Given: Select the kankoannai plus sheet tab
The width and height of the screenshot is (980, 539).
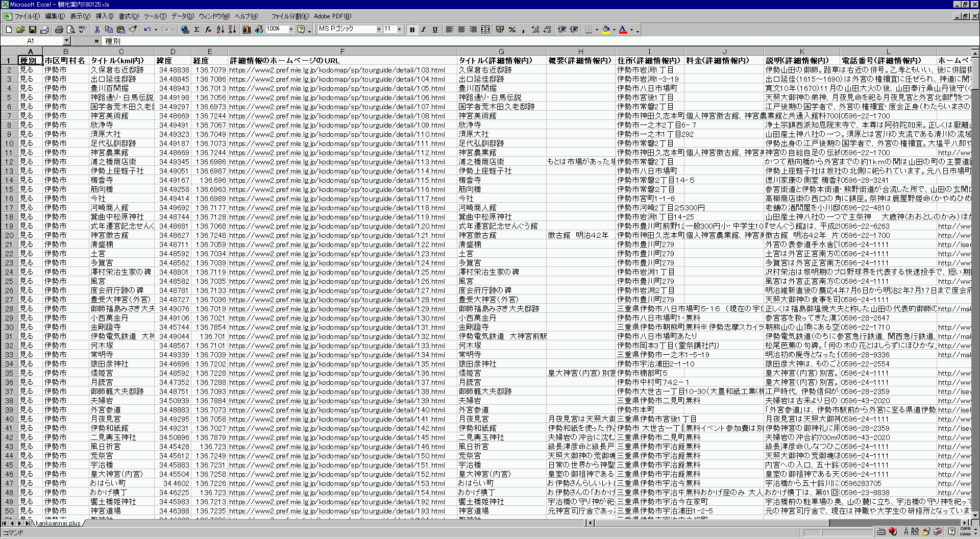Looking at the screenshot, I should (58, 523).
